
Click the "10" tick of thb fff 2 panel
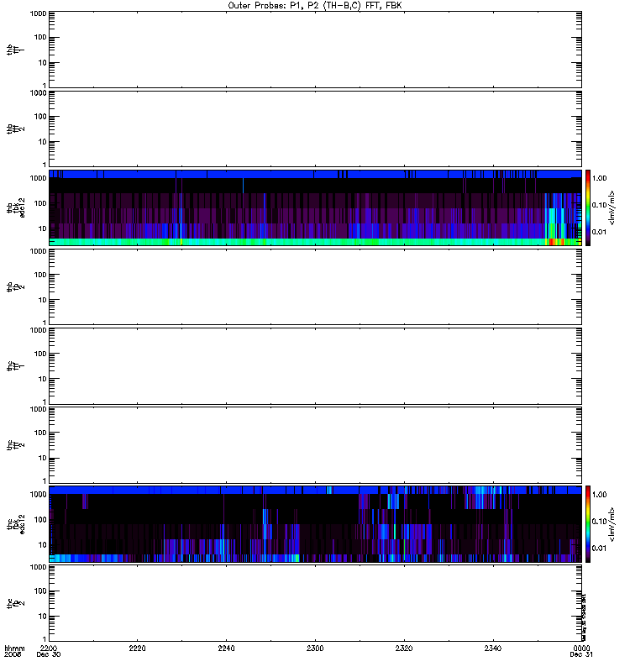pos(42,142)
